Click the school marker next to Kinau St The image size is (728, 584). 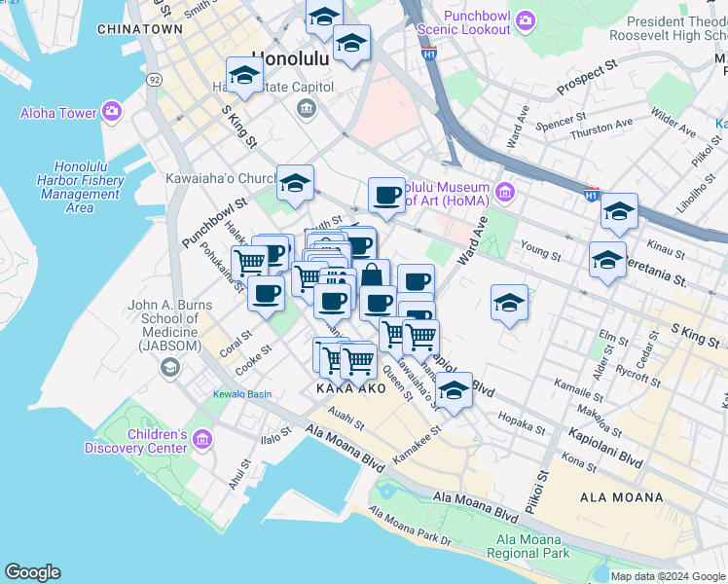point(619,214)
